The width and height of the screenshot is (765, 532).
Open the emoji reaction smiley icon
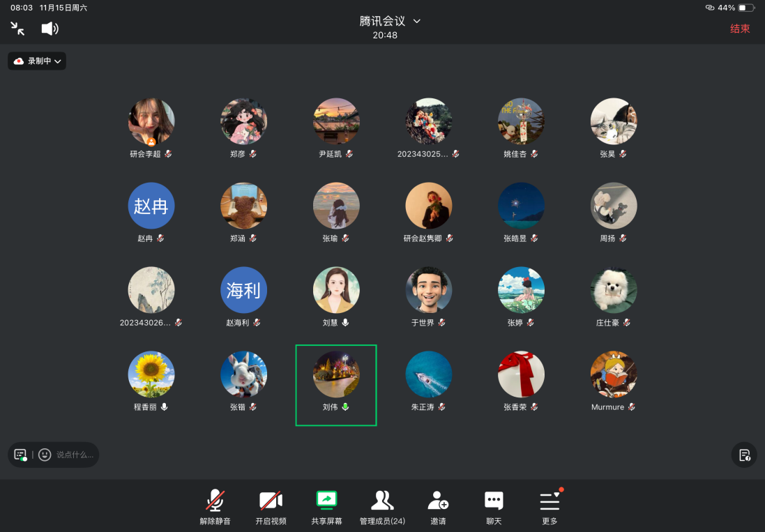point(45,455)
